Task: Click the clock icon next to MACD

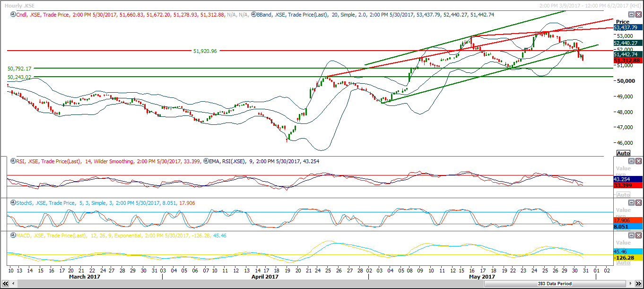Action: (12, 236)
